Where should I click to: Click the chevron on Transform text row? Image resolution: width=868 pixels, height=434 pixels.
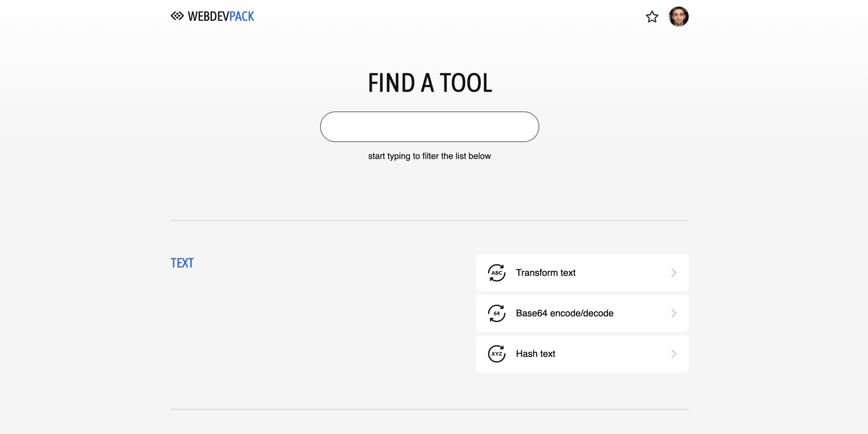click(x=674, y=273)
